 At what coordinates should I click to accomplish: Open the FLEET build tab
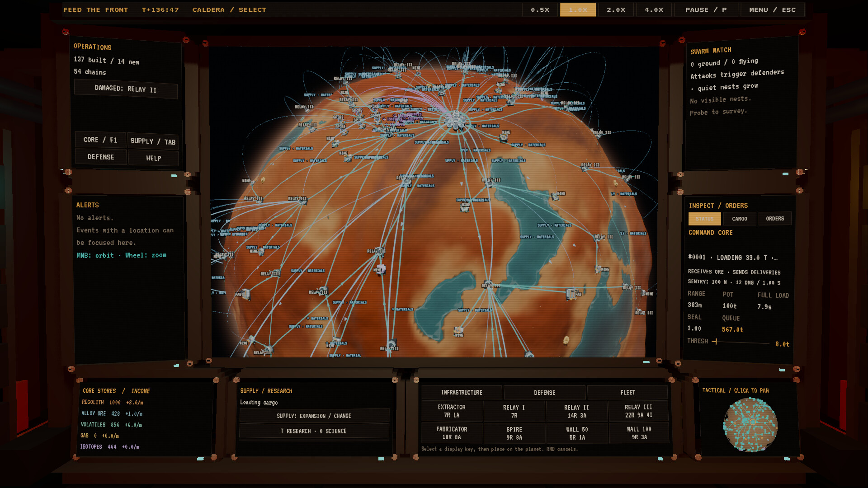coord(627,393)
